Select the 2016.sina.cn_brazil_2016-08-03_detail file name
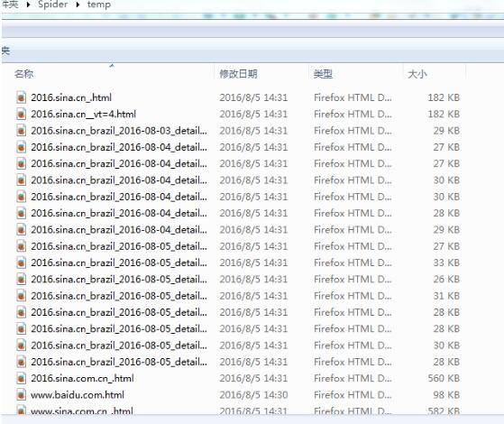The width and height of the screenshot is (504, 424). [119, 131]
